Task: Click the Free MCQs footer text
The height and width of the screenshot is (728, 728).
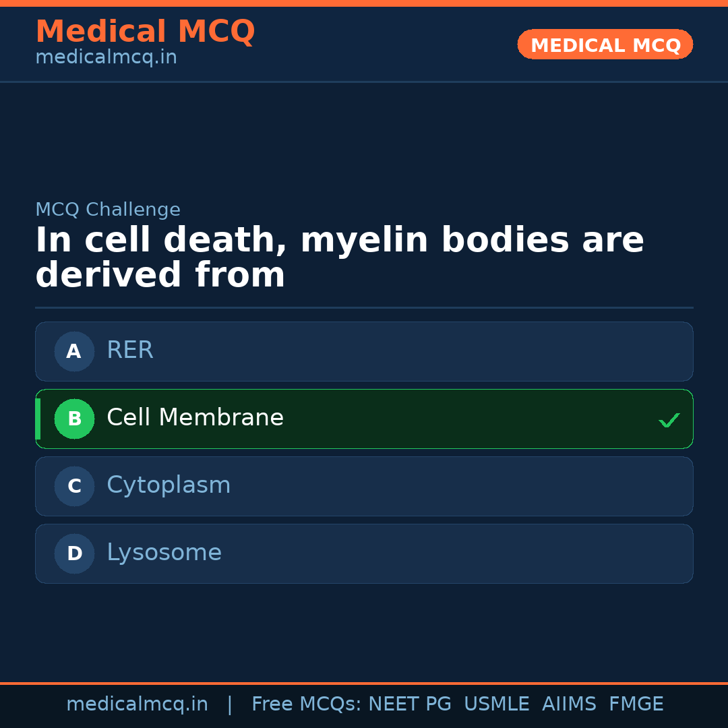Action: point(307,704)
